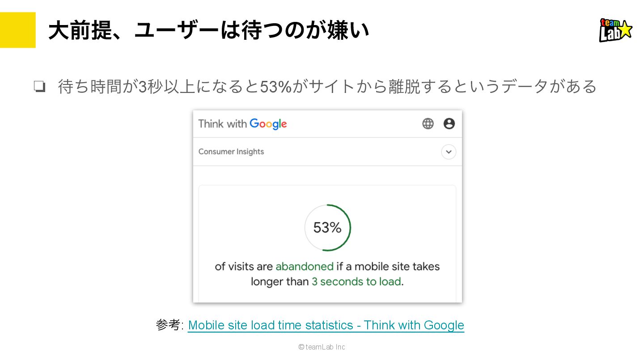The height and width of the screenshot is (362, 644).
Task: Open the account profile icon
Action: [449, 124]
